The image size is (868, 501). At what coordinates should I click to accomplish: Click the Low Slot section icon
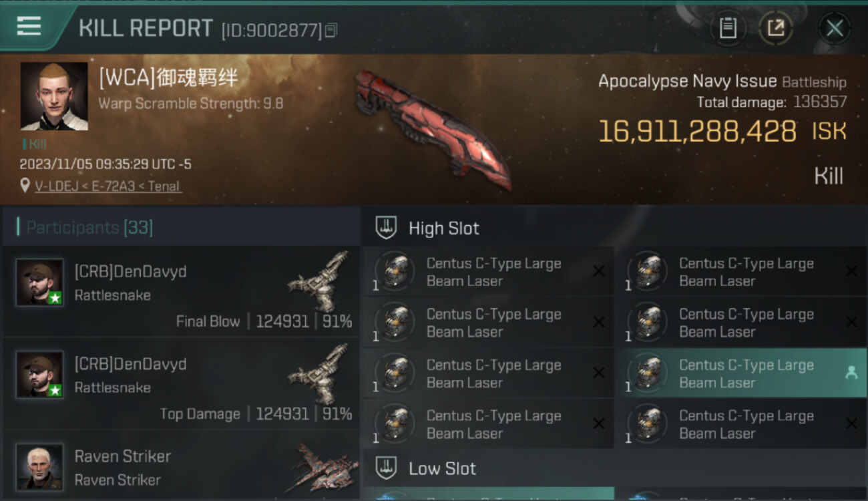point(386,468)
